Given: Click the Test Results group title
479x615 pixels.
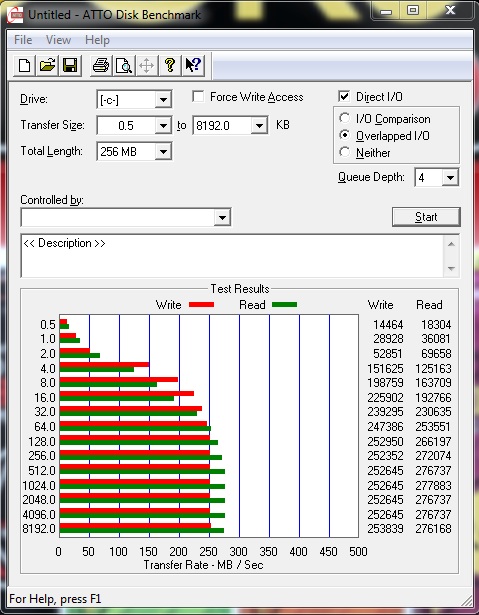Looking at the screenshot, I should click(x=240, y=289).
